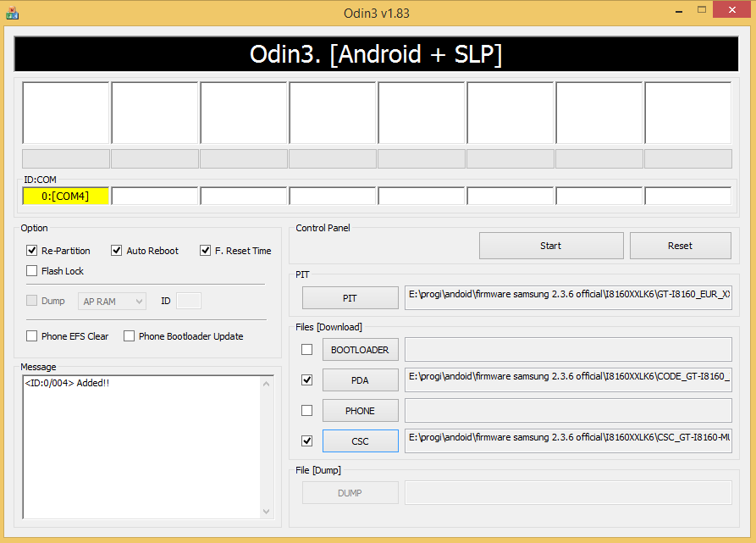Click the Reset button
This screenshot has width=756, height=543.
pyautogui.click(x=680, y=246)
